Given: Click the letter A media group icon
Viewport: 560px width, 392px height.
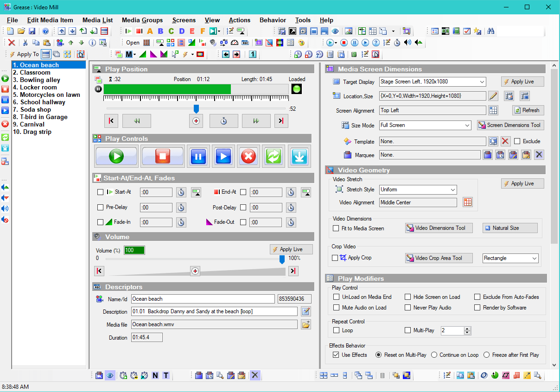Looking at the screenshot, I should (x=150, y=31).
